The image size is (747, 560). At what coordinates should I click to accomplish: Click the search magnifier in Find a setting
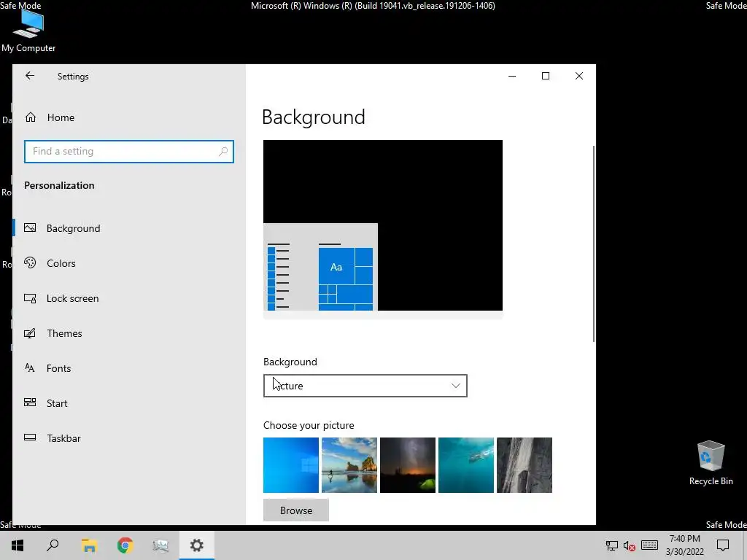[223, 152]
